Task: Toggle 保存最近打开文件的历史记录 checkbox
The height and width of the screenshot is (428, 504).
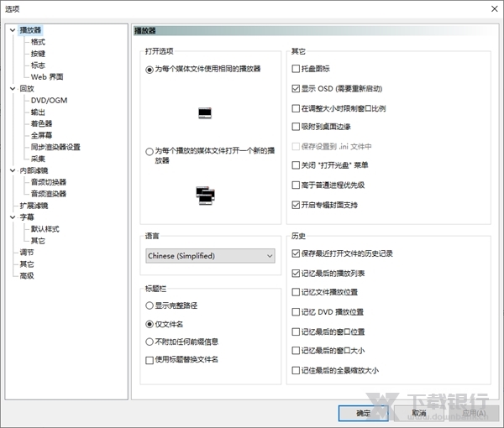Action: (x=296, y=253)
